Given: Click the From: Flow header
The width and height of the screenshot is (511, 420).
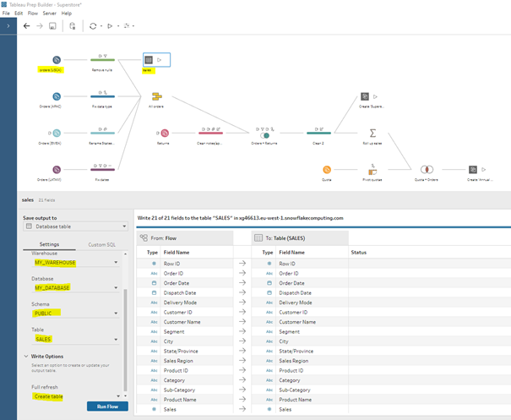Looking at the screenshot, I should pyautogui.click(x=185, y=238).
